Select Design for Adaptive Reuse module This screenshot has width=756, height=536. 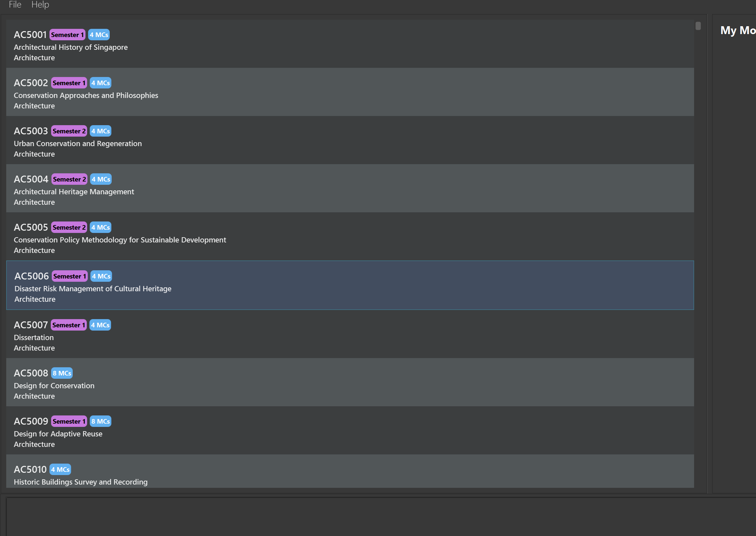pos(350,431)
